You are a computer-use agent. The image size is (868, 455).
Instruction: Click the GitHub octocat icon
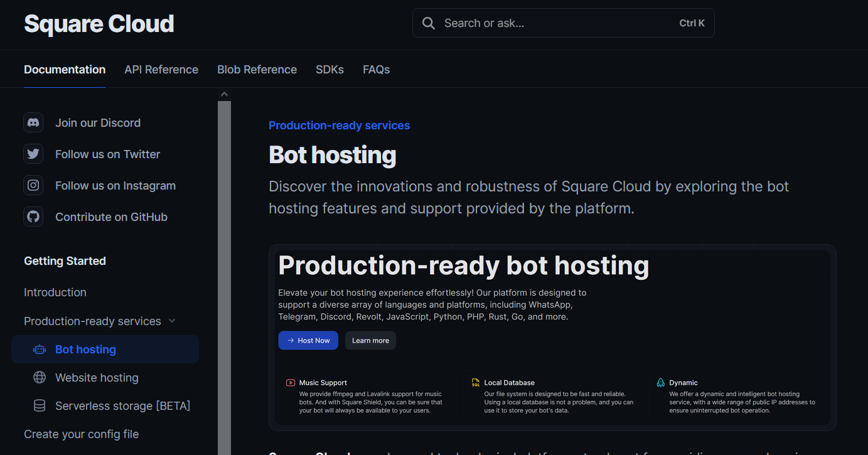[x=33, y=217]
